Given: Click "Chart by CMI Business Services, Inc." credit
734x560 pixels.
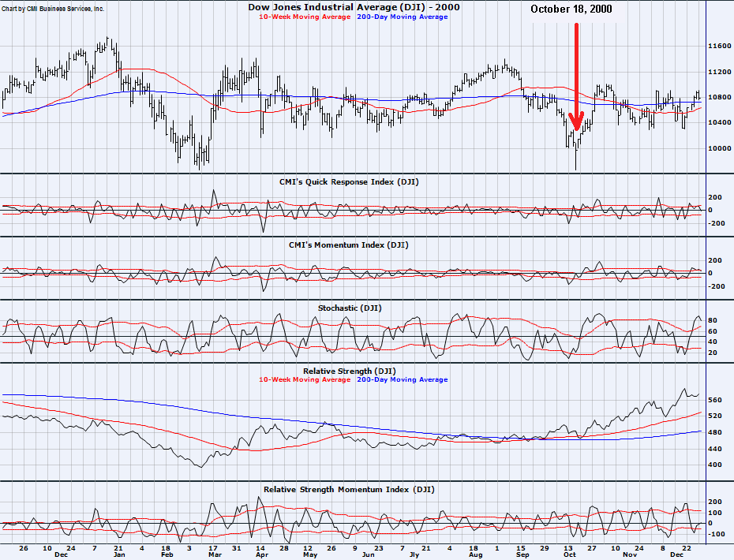Looking at the screenshot, I should 53,9.
